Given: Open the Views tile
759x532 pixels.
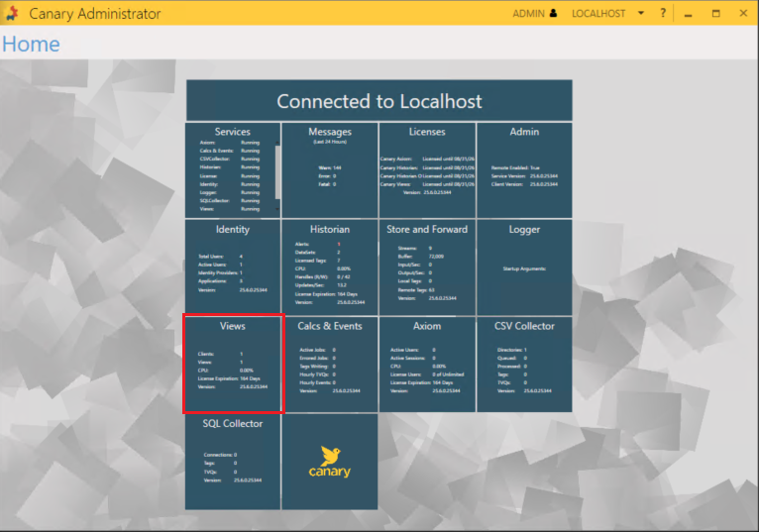Looking at the screenshot, I should (x=233, y=364).
